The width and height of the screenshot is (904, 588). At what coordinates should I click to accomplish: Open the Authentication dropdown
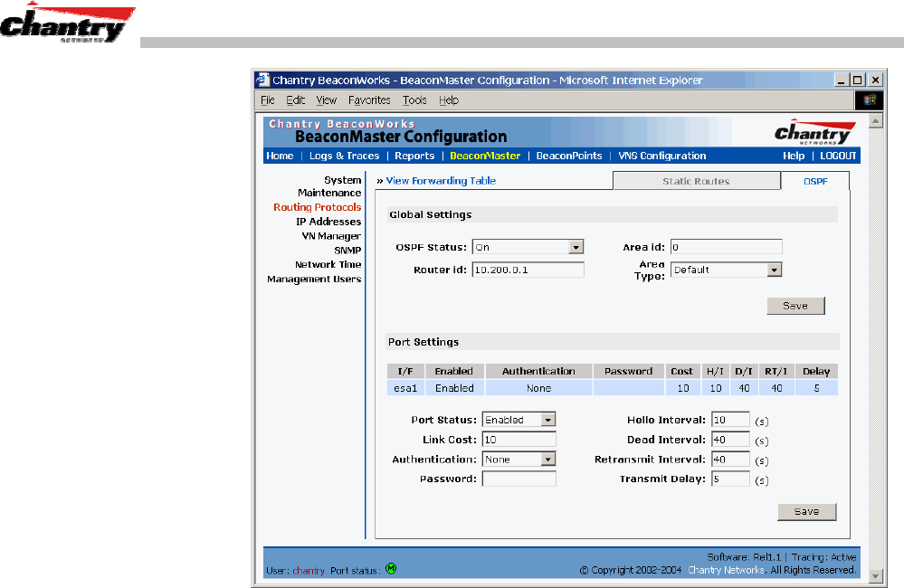(547, 459)
